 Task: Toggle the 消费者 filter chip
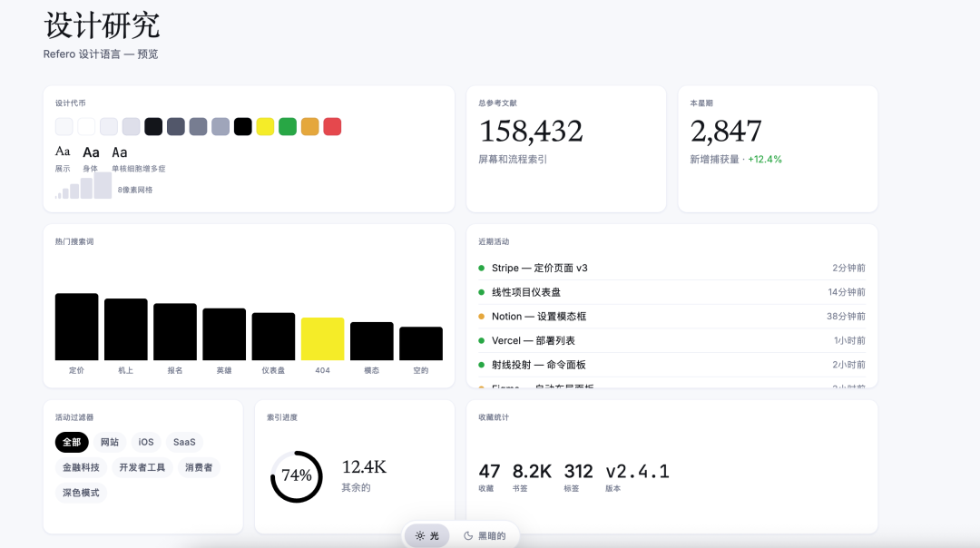click(199, 467)
